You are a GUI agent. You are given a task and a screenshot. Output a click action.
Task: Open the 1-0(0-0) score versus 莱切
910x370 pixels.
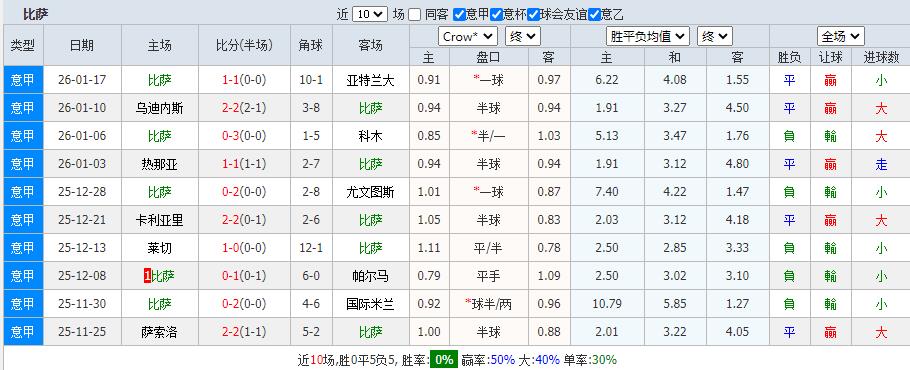click(244, 248)
